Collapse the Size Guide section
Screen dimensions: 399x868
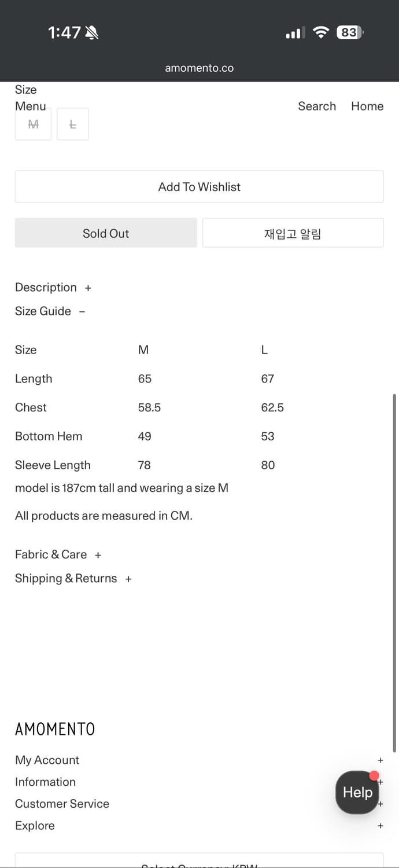(x=50, y=311)
